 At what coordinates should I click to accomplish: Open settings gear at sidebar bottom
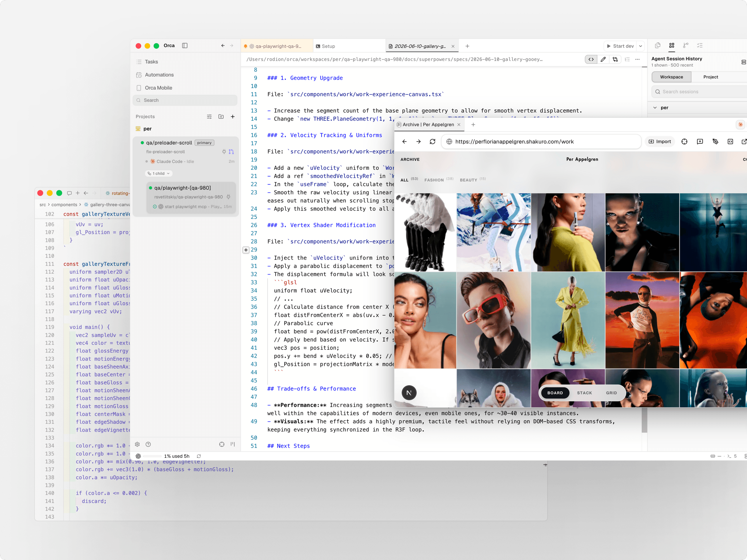click(x=137, y=444)
